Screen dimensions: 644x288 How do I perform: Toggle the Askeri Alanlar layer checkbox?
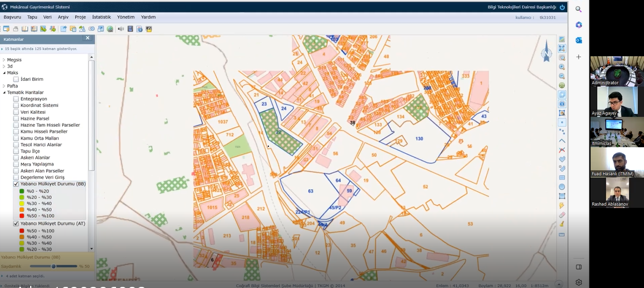coord(16,157)
